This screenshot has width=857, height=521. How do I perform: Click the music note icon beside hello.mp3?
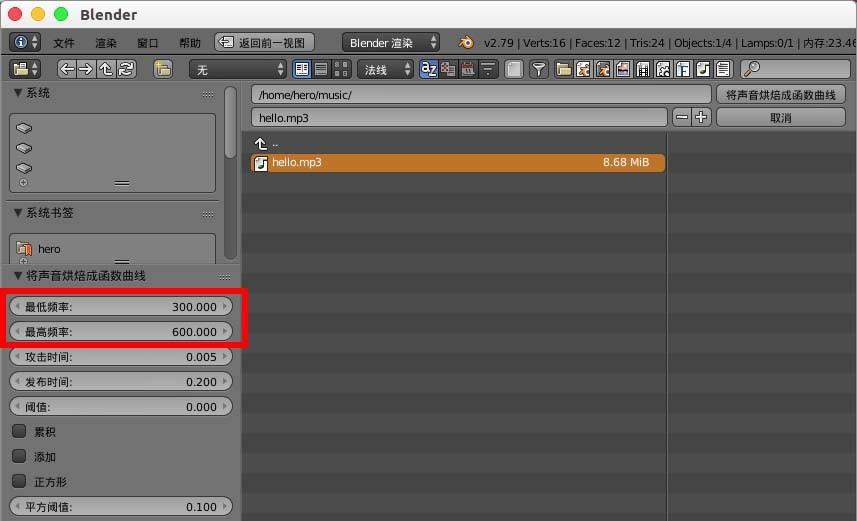coord(261,163)
